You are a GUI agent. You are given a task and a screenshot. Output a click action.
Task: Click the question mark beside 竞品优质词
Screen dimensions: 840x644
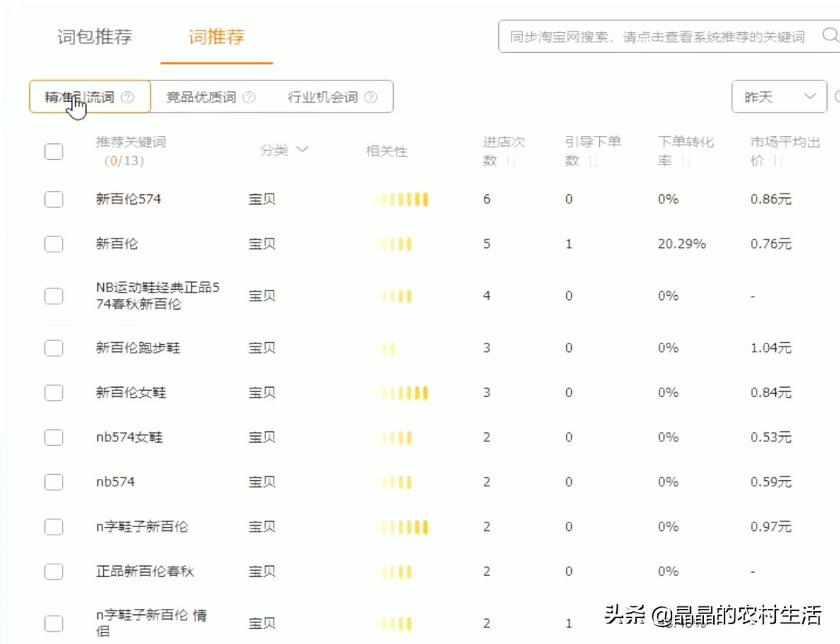pyautogui.click(x=249, y=96)
